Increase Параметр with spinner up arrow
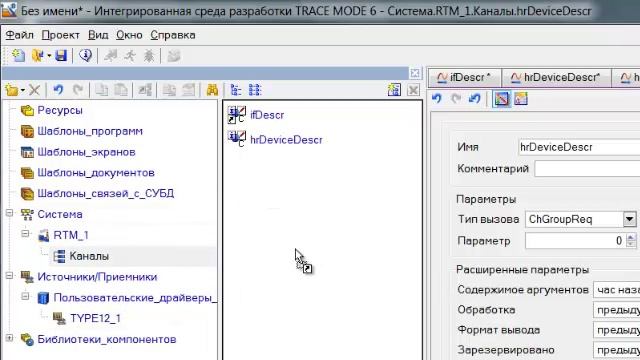 (631, 237)
